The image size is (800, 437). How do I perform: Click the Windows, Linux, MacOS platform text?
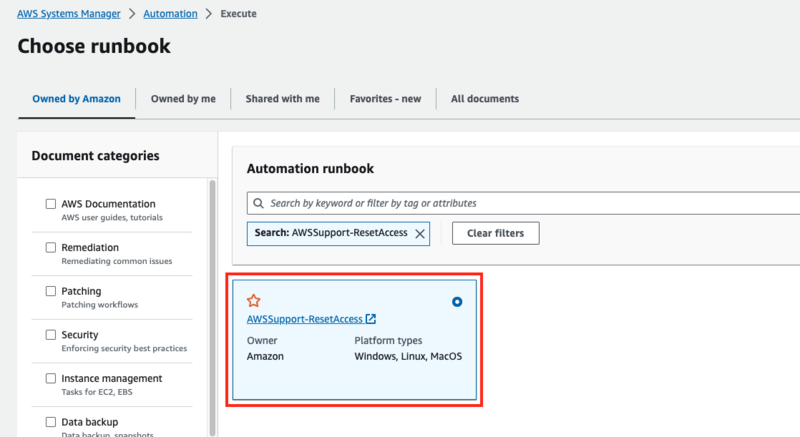[408, 356]
